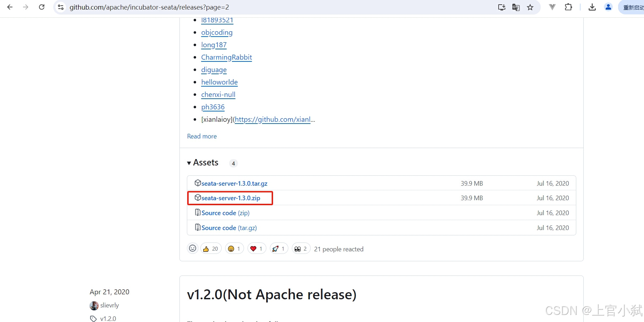Viewport: 644px width, 322px height.
Task: Reload the current page
Action: 41,7
